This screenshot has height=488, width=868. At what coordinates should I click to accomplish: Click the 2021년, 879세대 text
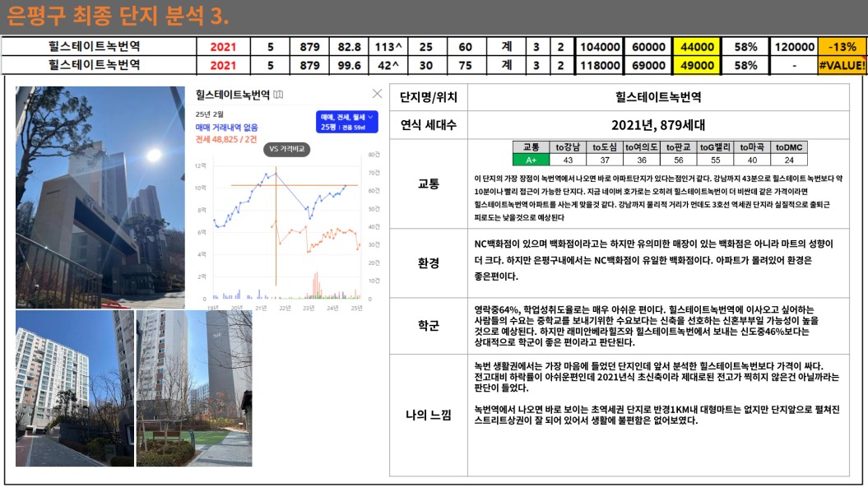click(x=658, y=125)
